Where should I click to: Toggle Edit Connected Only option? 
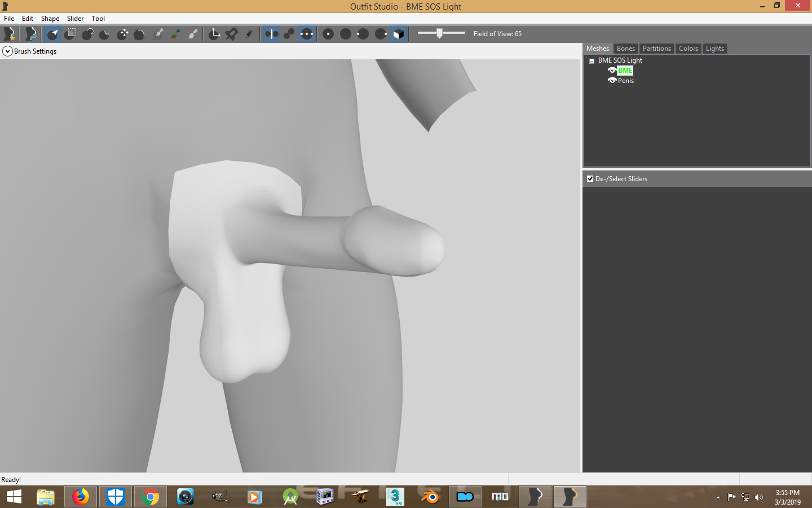tap(289, 34)
